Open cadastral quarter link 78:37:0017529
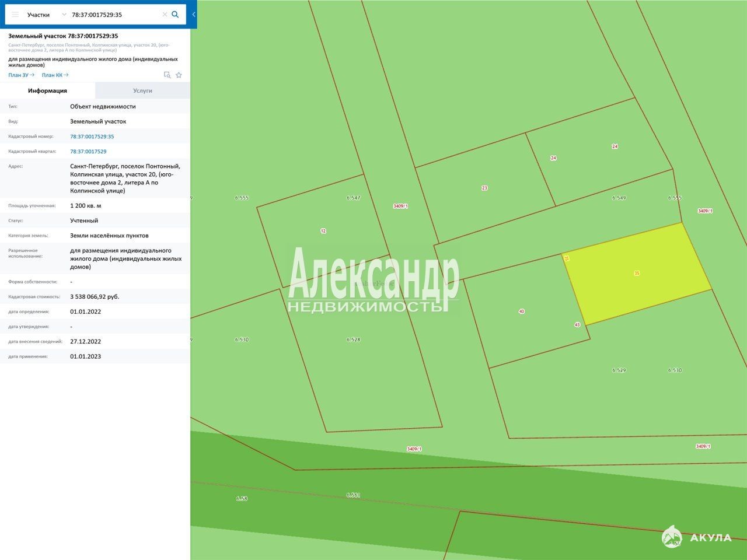This screenshot has width=747, height=560. click(88, 152)
